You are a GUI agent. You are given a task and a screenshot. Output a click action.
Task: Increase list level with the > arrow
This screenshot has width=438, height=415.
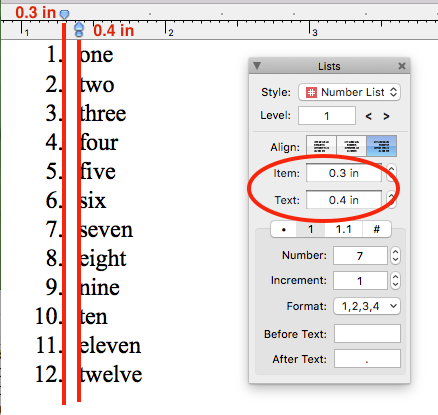[386, 116]
